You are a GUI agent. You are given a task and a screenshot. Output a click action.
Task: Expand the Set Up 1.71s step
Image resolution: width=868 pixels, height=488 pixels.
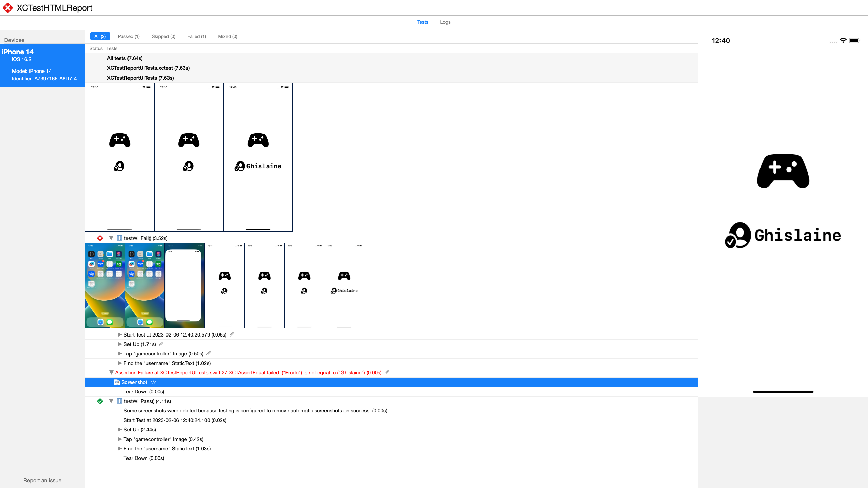(x=119, y=344)
